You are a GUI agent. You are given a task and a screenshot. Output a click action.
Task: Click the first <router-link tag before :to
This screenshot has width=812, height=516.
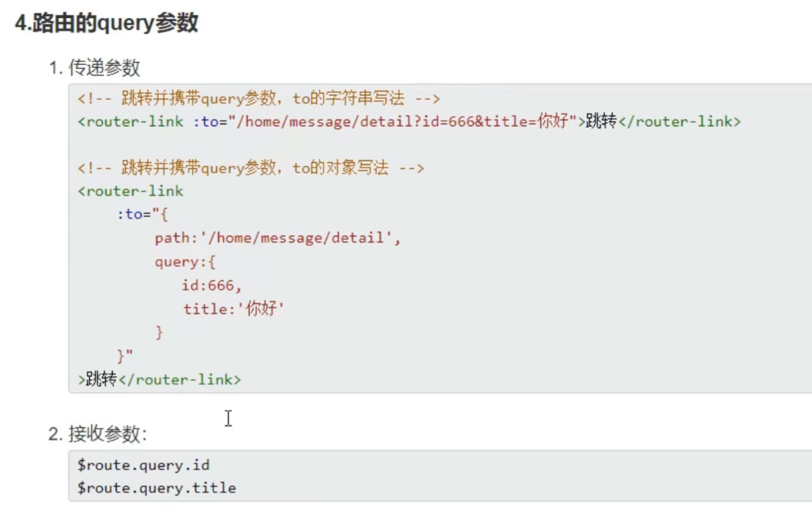[130, 122]
